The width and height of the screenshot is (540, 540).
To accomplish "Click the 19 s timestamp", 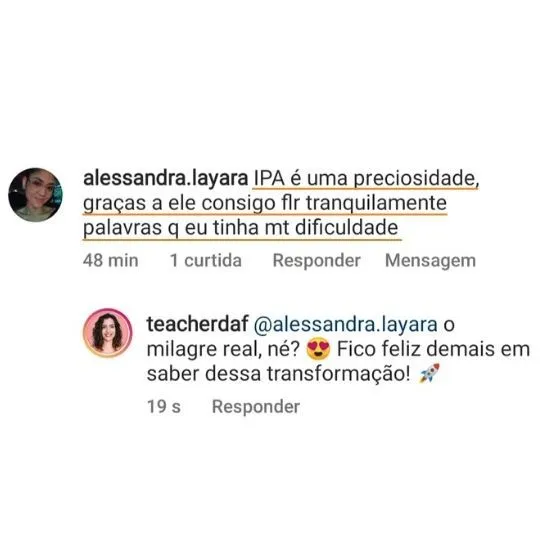I will coord(164,407).
